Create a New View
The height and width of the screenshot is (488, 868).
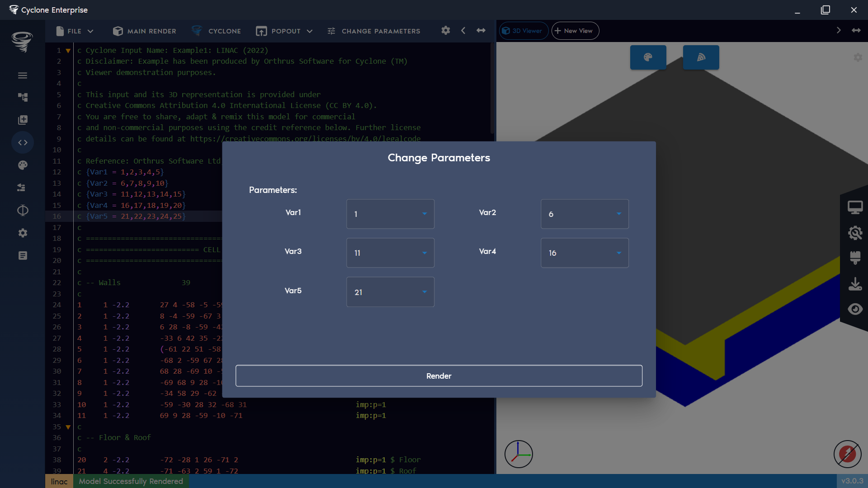tap(575, 31)
